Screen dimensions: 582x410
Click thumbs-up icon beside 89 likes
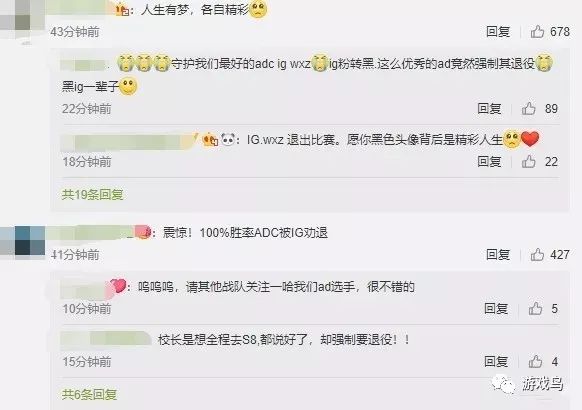click(529, 109)
